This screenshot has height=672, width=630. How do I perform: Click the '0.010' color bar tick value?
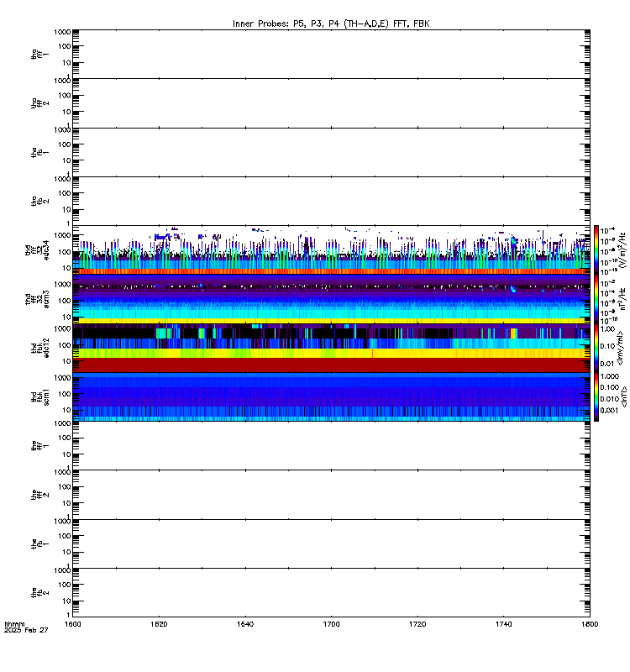click(610, 399)
